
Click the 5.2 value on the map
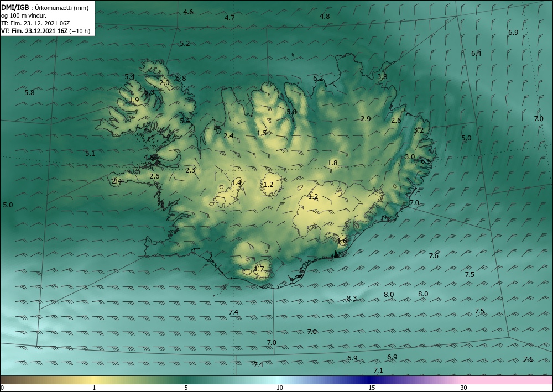(185, 43)
